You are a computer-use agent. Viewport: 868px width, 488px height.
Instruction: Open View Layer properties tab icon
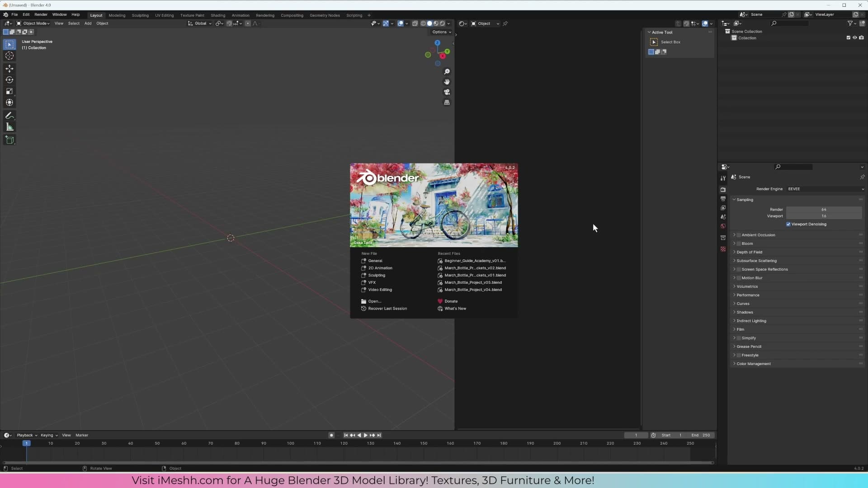[723, 208]
